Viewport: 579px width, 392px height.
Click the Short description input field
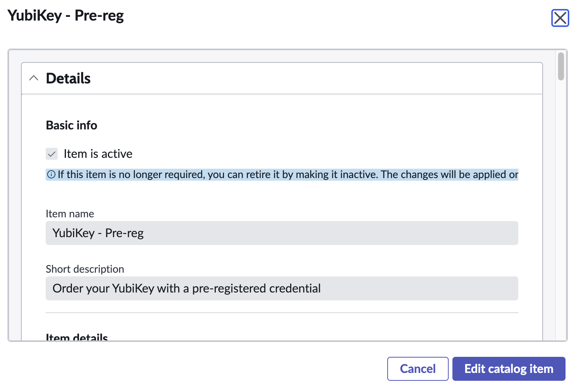coord(282,288)
